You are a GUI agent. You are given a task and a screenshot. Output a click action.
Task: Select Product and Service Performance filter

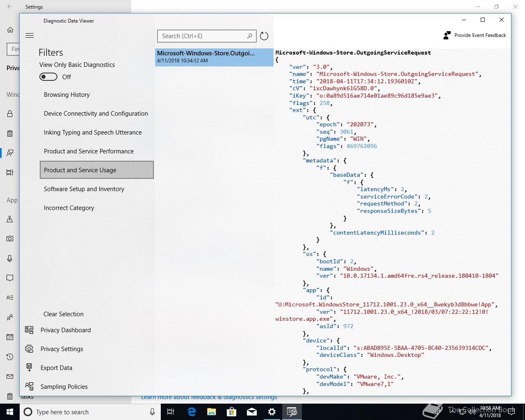click(x=97, y=151)
